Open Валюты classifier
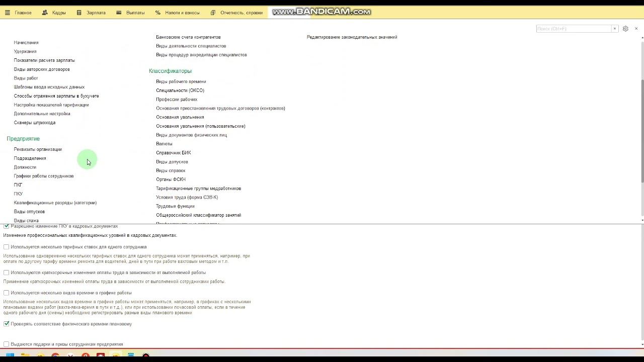Image resolution: width=644 pixels, height=362 pixels. [x=164, y=144]
